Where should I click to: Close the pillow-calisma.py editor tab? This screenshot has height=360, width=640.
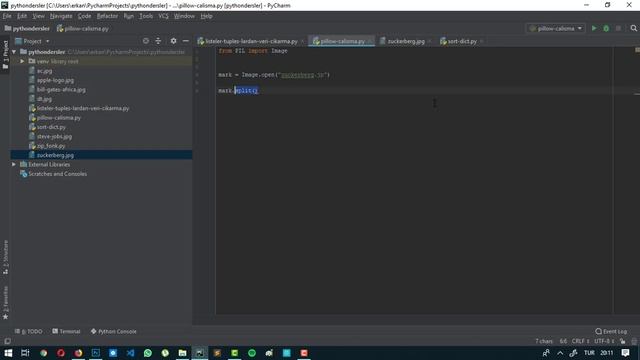[x=370, y=41]
